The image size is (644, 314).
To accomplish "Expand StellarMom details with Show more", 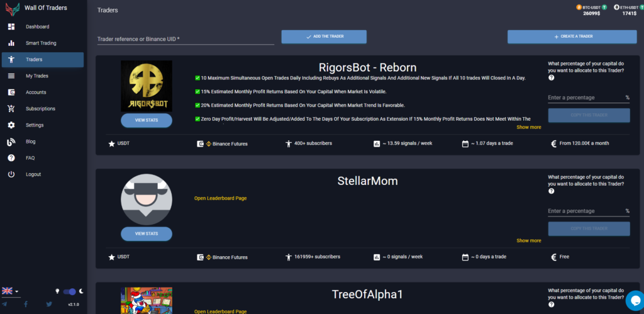I will pyautogui.click(x=528, y=240).
